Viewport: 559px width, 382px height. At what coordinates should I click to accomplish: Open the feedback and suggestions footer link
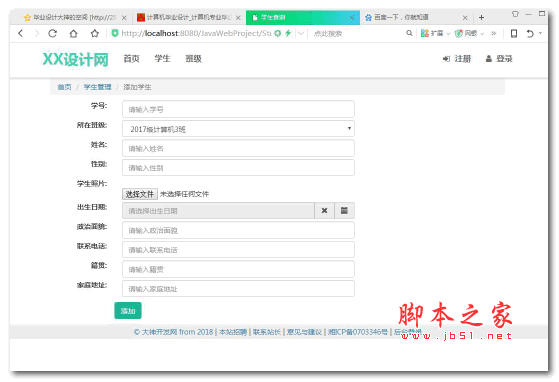304,332
